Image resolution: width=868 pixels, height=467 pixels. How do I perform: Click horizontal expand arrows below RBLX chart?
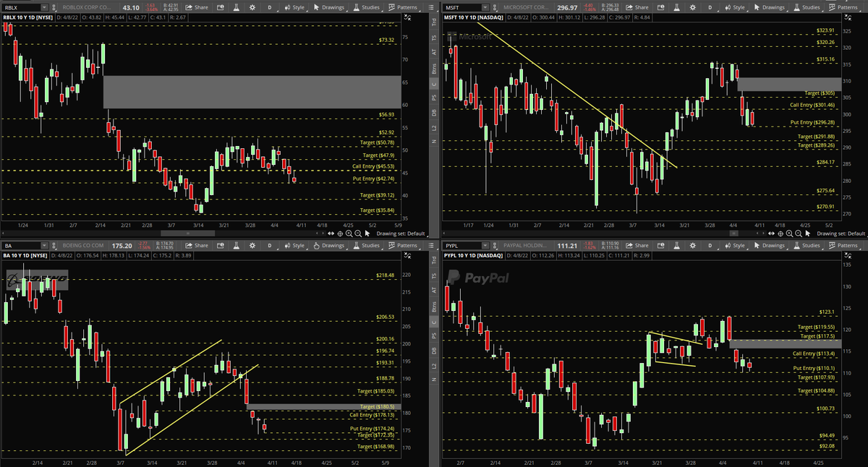[331, 233]
